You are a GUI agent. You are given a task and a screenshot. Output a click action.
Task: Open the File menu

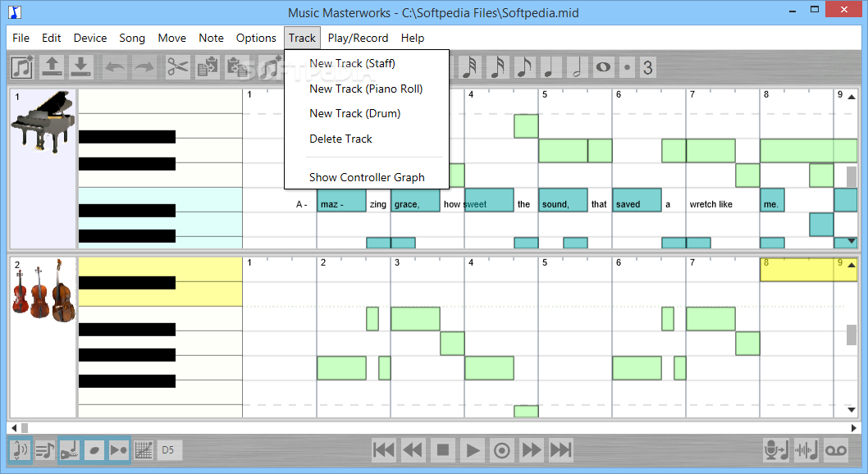pyautogui.click(x=21, y=38)
